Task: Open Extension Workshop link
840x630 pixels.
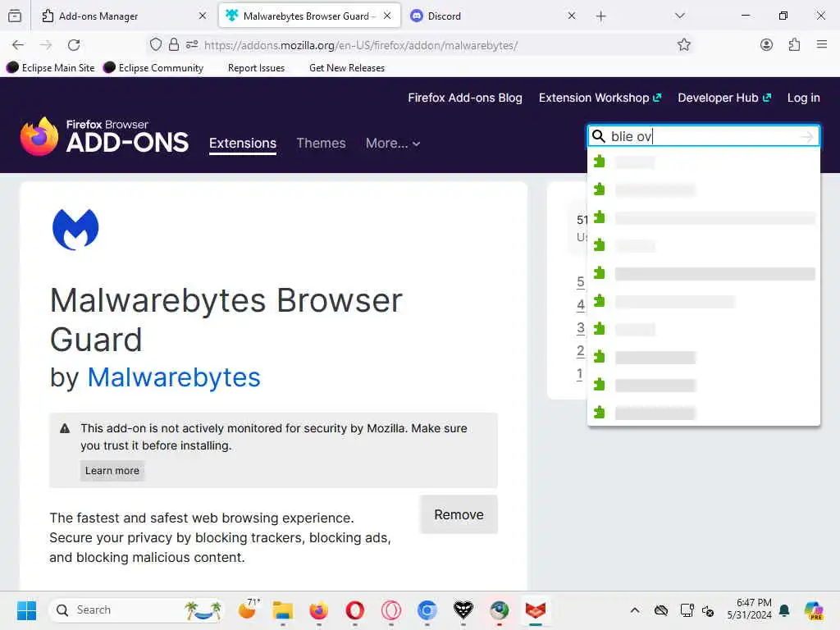Action: tap(600, 98)
